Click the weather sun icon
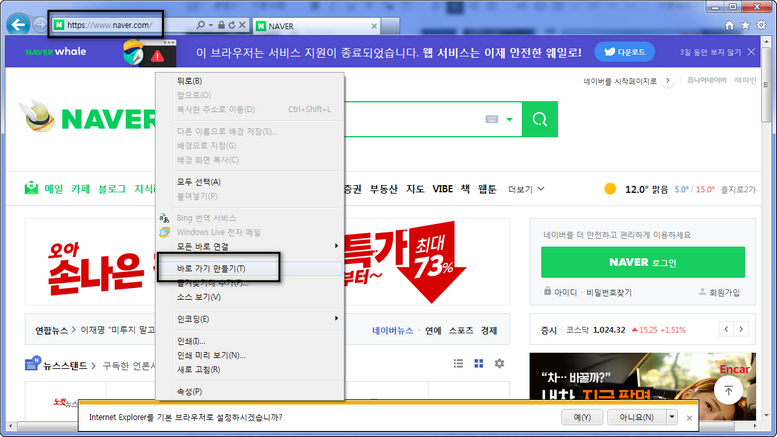Image resolution: width=777 pixels, height=437 pixels. coord(610,189)
